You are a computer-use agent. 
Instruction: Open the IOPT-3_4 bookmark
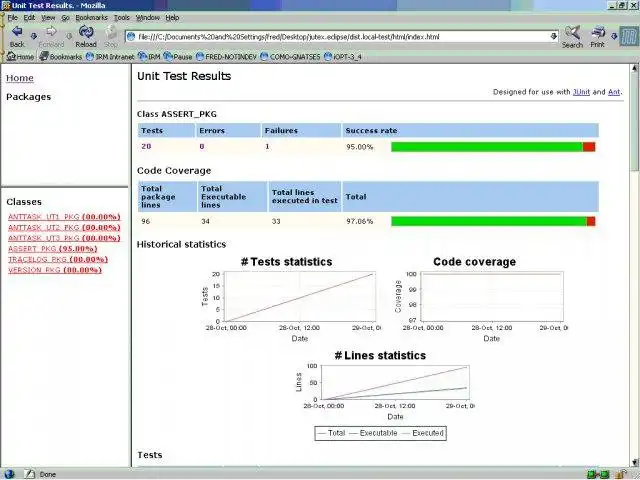(x=343, y=56)
